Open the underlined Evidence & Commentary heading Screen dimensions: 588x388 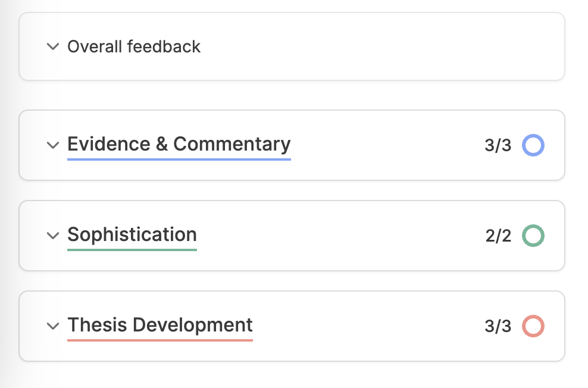click(x=179, y=144)
